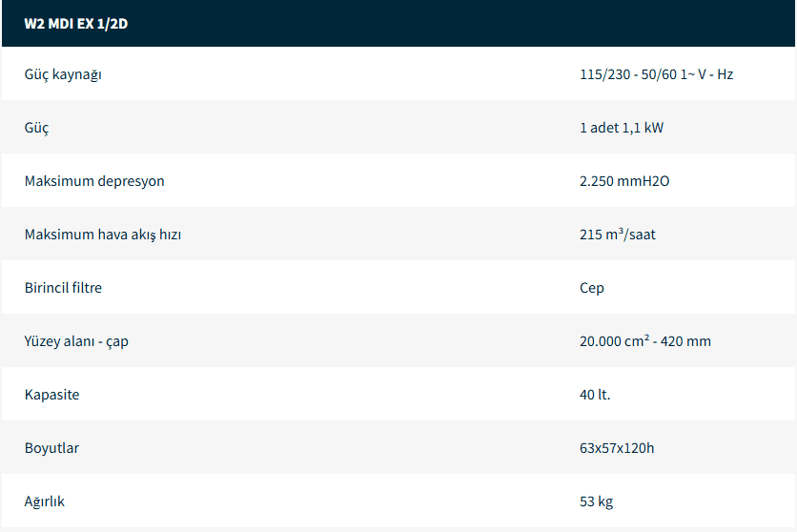The width and height of the screenshot is (797, 532).
Task: Select the 40 lt. capacity value
Action: (595, 395)
